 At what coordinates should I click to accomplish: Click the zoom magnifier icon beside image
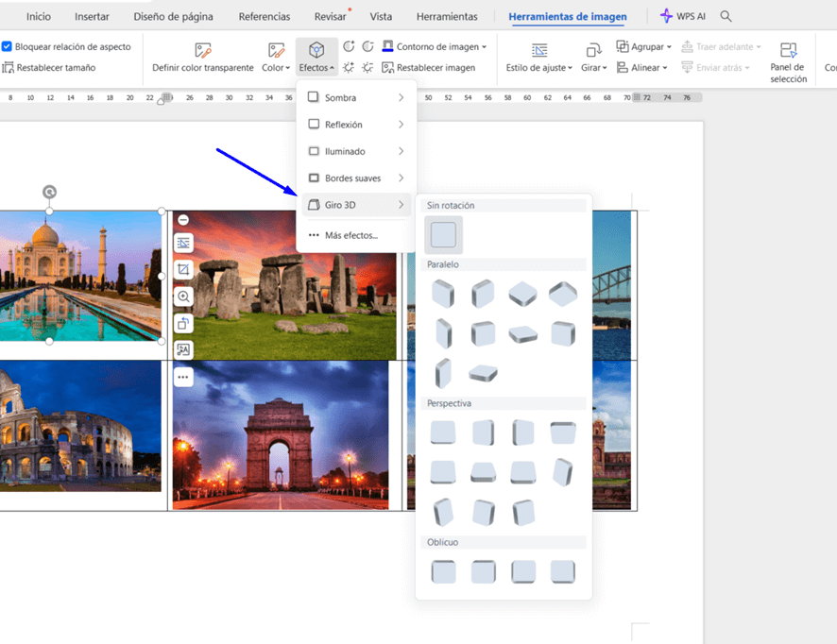(183, 297)
